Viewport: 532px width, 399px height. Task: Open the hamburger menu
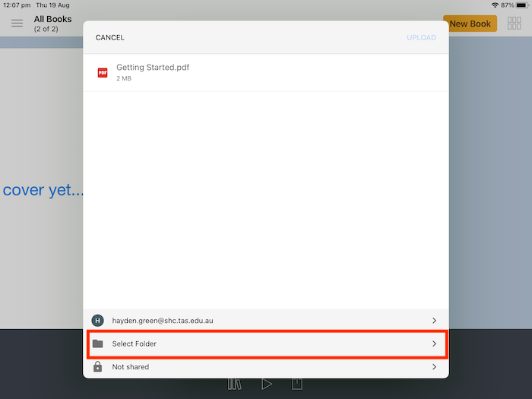(17, 24)
